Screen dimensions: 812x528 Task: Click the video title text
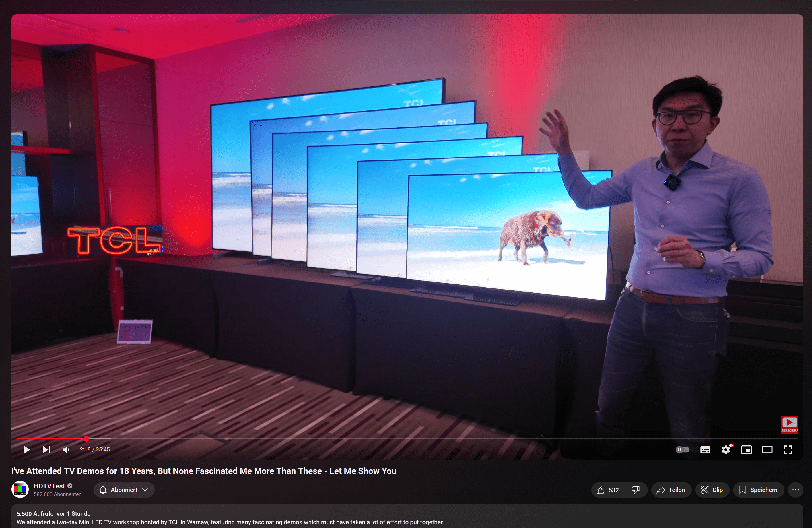204,471
